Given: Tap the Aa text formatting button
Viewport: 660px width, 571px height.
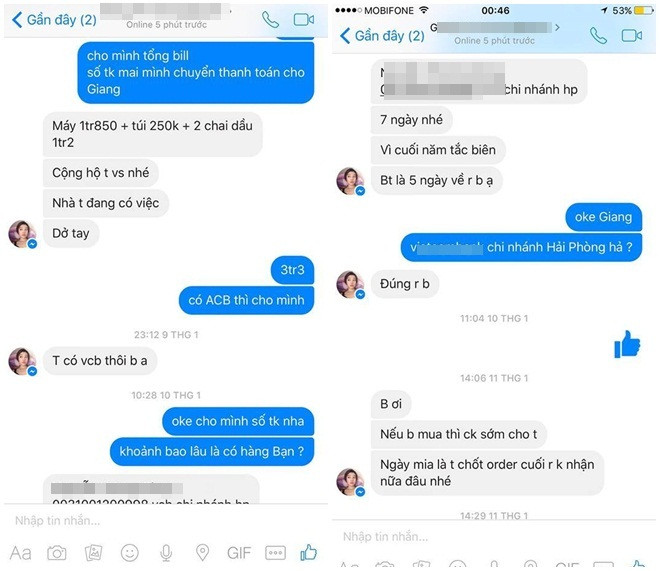Looking at the screenshot, I should (x=20, y=553).
